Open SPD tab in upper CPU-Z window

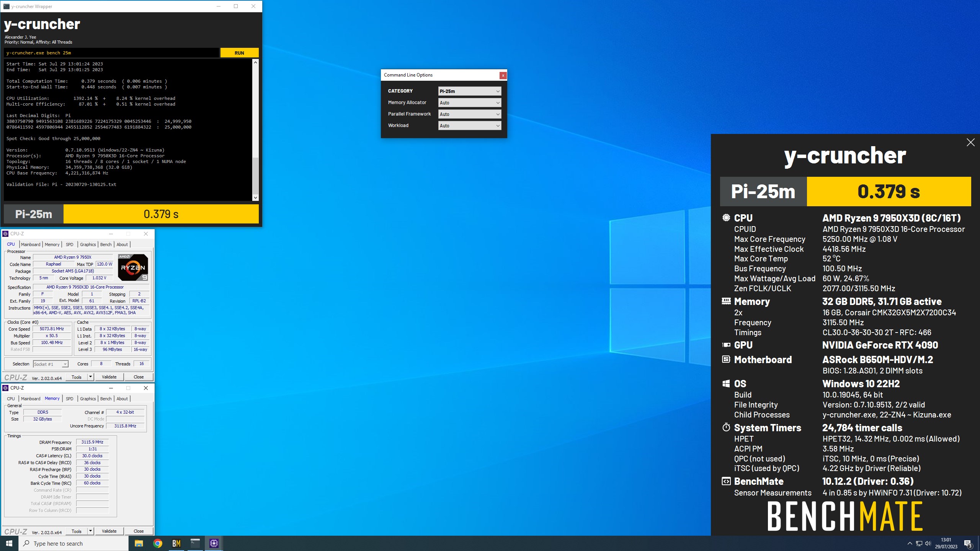pyautogui.click(x=69, y=245)
